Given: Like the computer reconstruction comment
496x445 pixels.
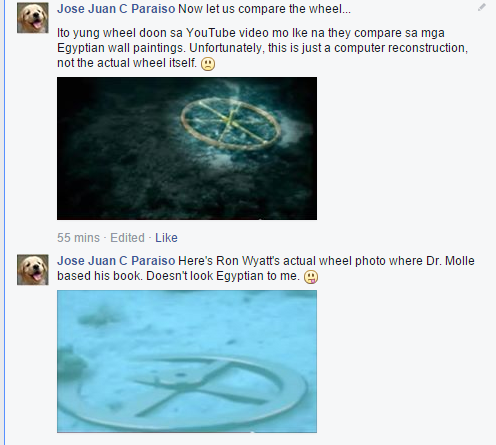Looking at the screenshot, I should [x=166, y=238].
